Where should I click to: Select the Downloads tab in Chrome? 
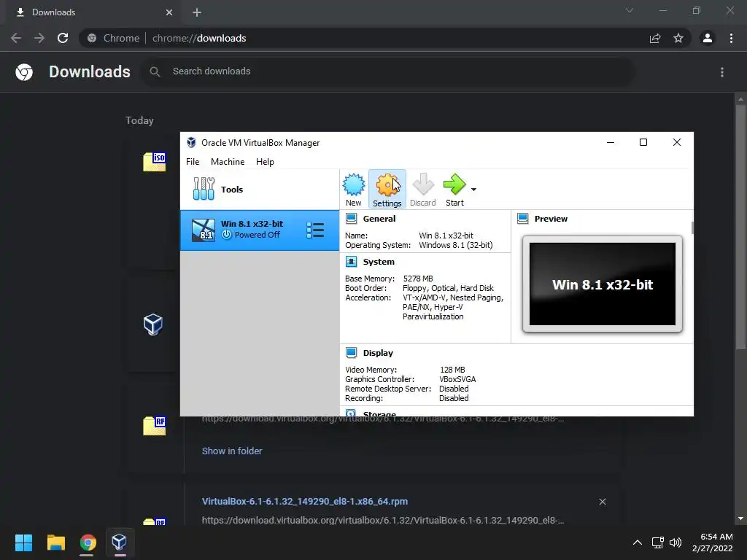[93, 12]
